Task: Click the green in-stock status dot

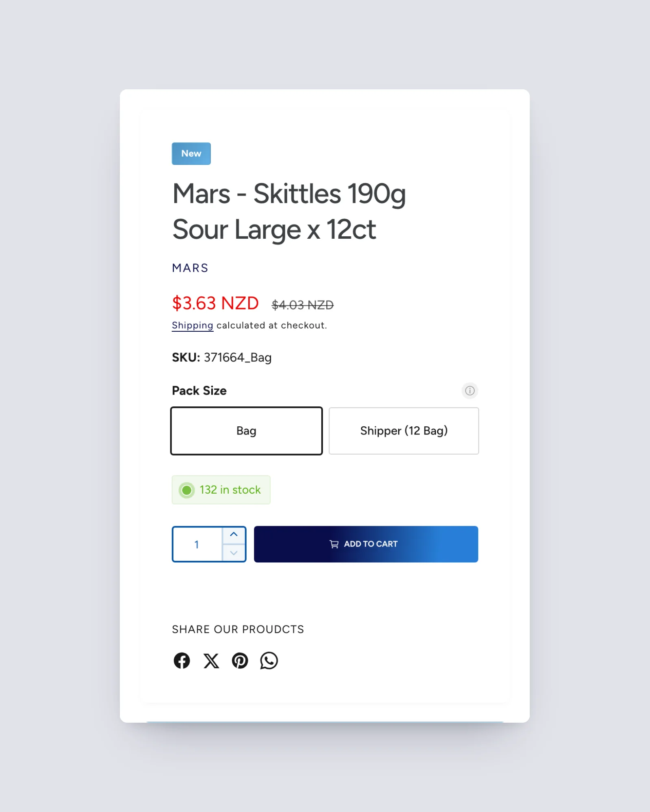Action: (187, 490)
